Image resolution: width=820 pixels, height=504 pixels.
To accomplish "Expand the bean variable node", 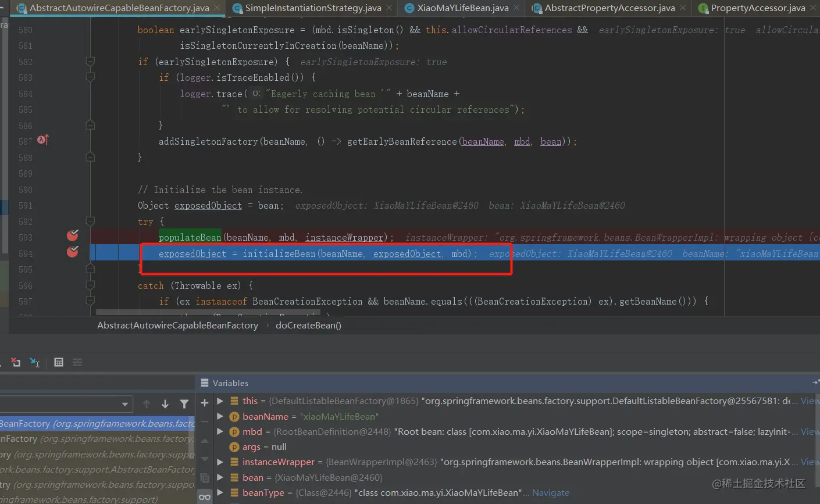I will (220, 477).
